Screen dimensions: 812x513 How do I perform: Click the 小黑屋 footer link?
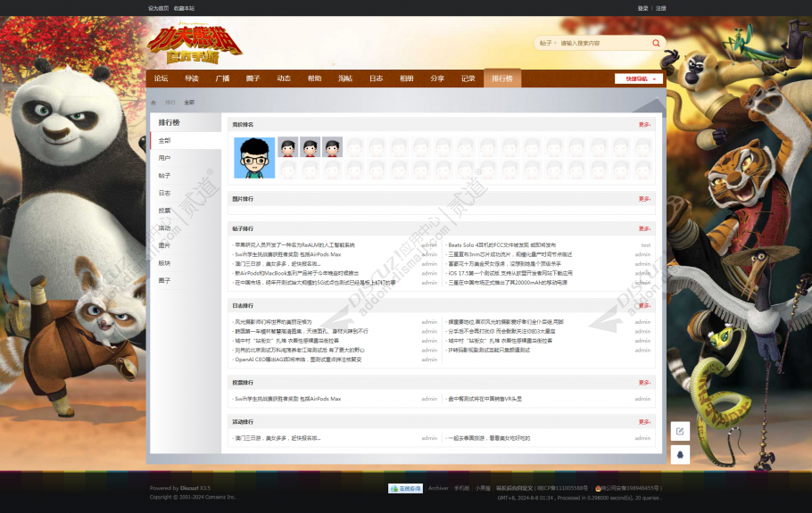(483, 488)
